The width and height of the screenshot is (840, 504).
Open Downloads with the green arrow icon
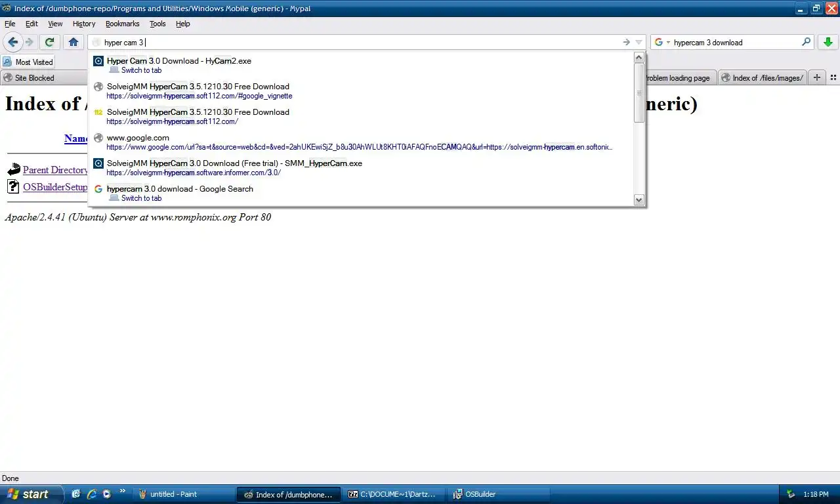pyautogui.click(x=828, y=42)
